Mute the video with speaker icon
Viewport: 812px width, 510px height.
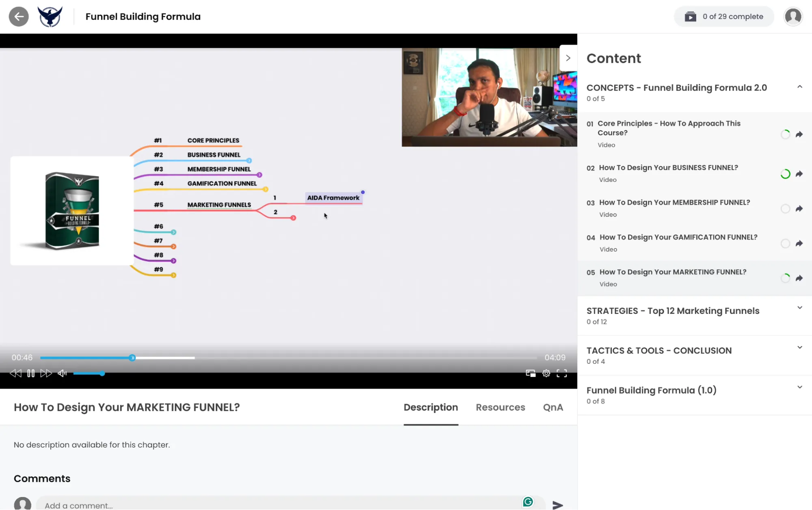pyautogui.click(x=62, y=374)
